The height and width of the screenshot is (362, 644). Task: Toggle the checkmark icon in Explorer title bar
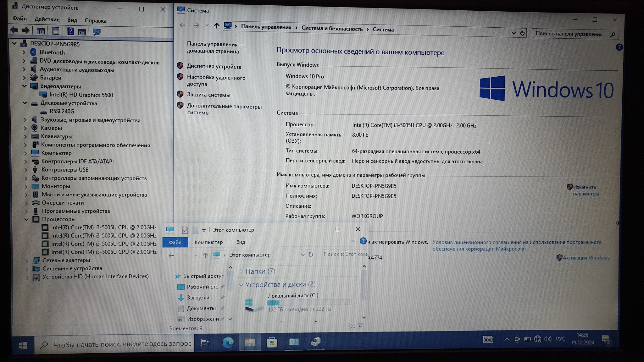pyautogui.click(x=185, y=230)
